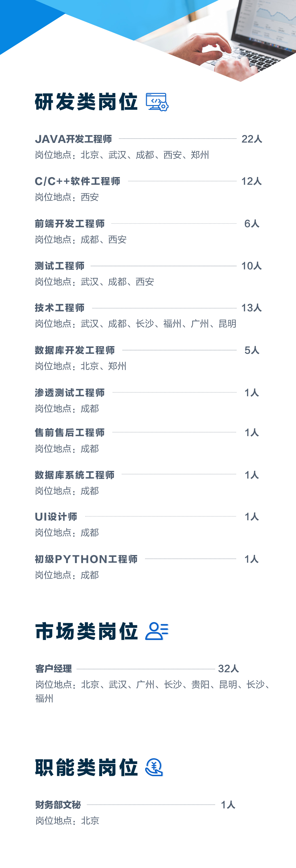Image resolution: width=296 pixels, height=868 pixels.
Task: Click the 22人 headcount for JAVA
Action: click(252, 139)
